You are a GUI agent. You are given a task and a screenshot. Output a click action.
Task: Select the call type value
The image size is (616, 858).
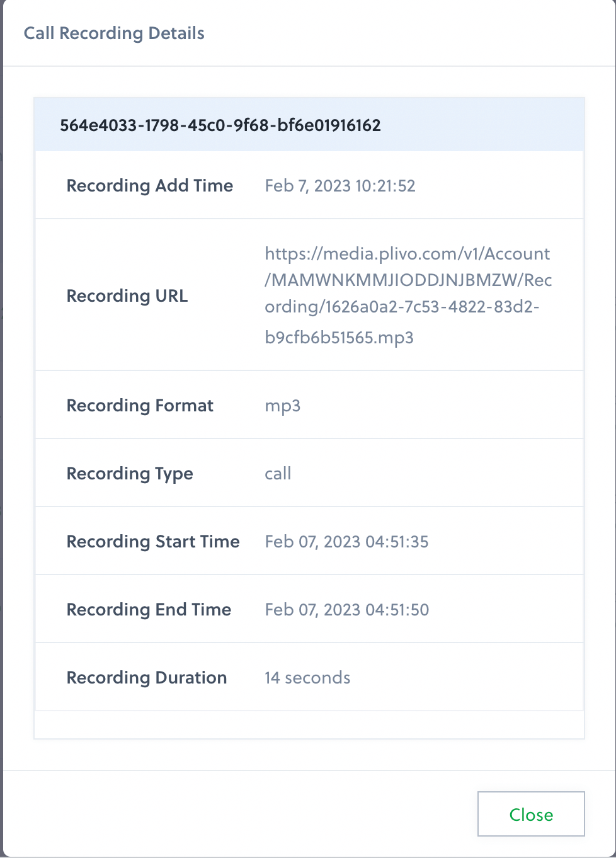coord(278,473)
